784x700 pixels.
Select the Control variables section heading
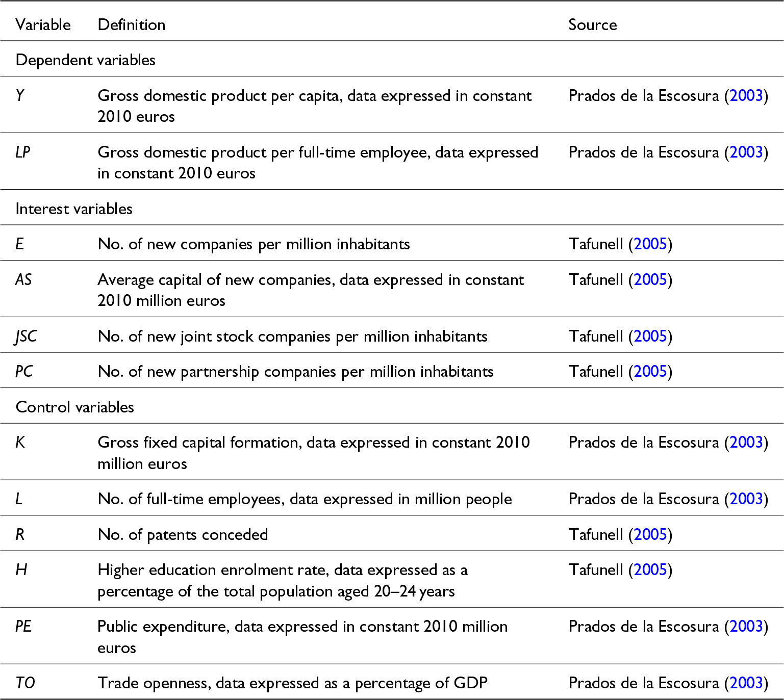click(x=75, y=407)
